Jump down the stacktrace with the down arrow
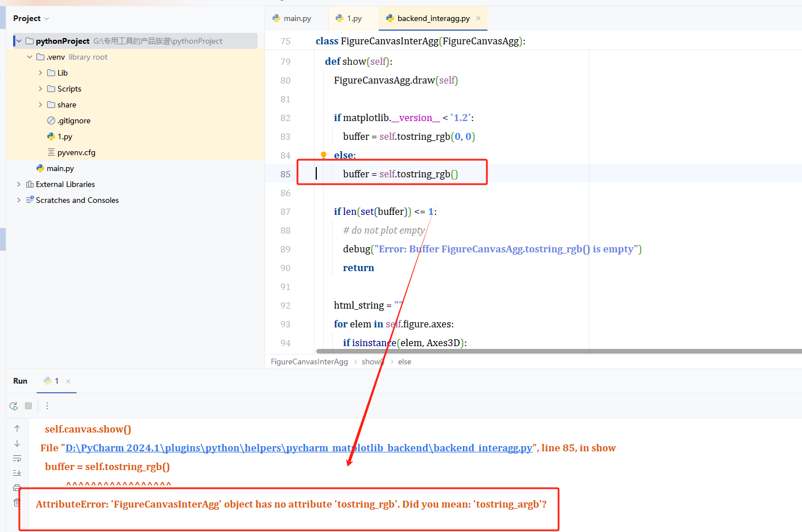Image resolution: width=802 pixels, height=532 pixels. tap(17, 443)
